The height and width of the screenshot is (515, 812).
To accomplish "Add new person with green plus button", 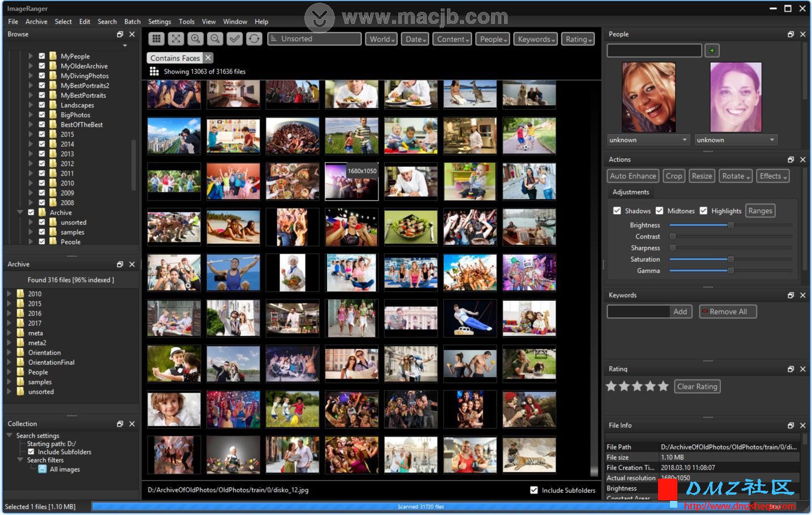I will (712, 51).
